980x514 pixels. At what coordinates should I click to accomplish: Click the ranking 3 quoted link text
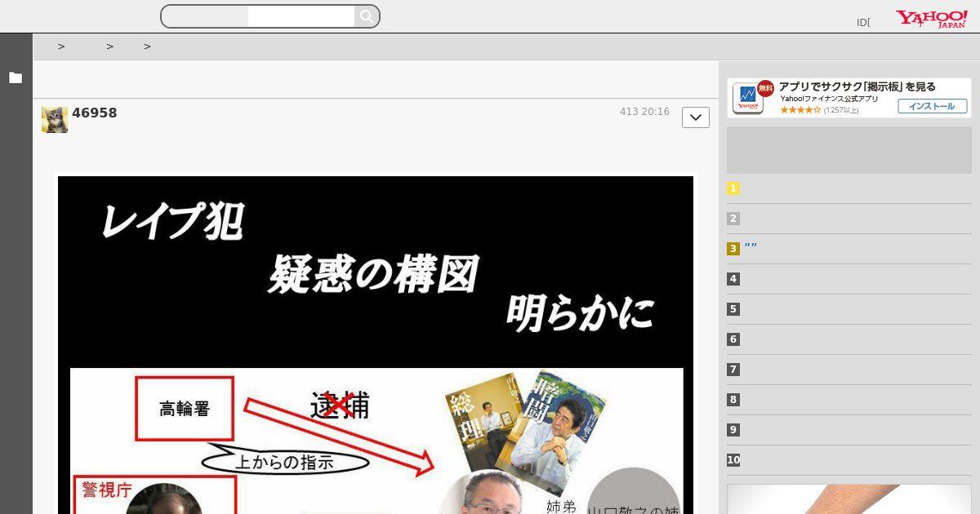(751, 248)
